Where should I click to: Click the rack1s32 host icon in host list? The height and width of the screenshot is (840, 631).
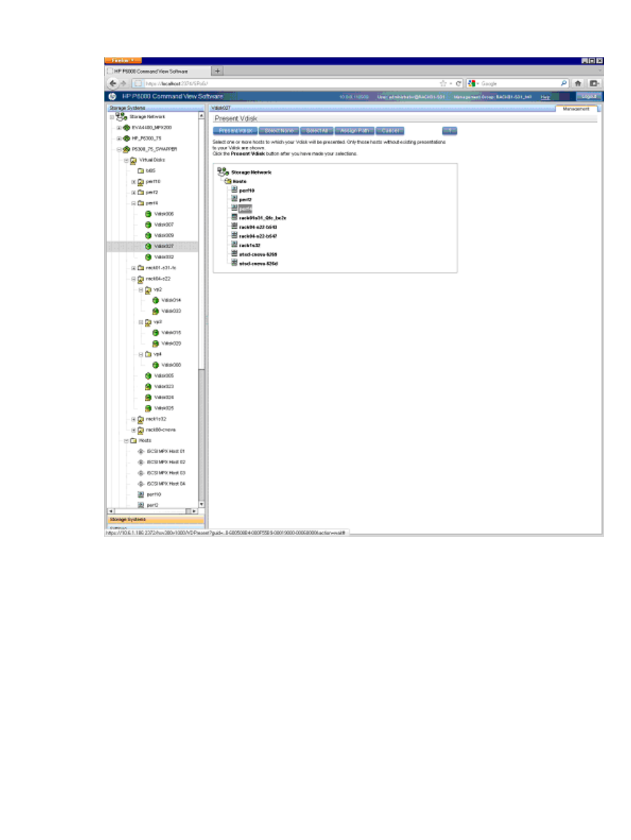tap(234, 245)
